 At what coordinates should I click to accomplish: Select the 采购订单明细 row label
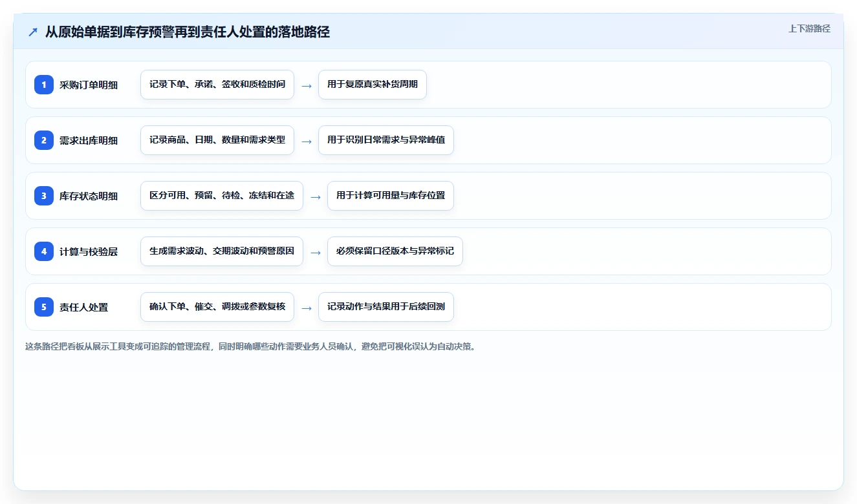tap(89, 85)
